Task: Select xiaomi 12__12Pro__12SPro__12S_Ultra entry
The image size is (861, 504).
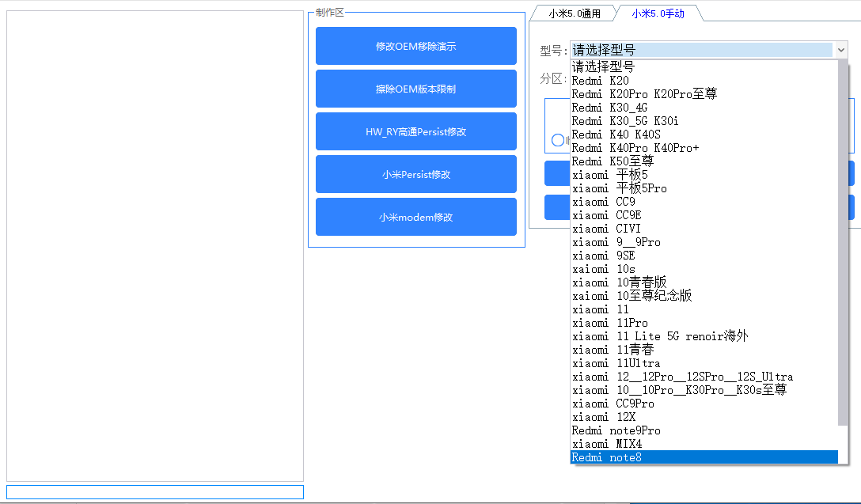Action: pyautogui.click(x=704, y=377)
